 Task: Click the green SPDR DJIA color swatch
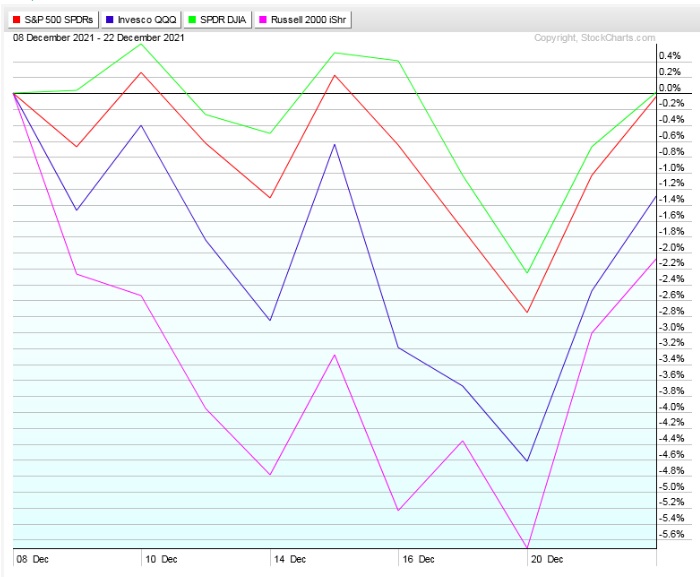(x=192, y=20)
